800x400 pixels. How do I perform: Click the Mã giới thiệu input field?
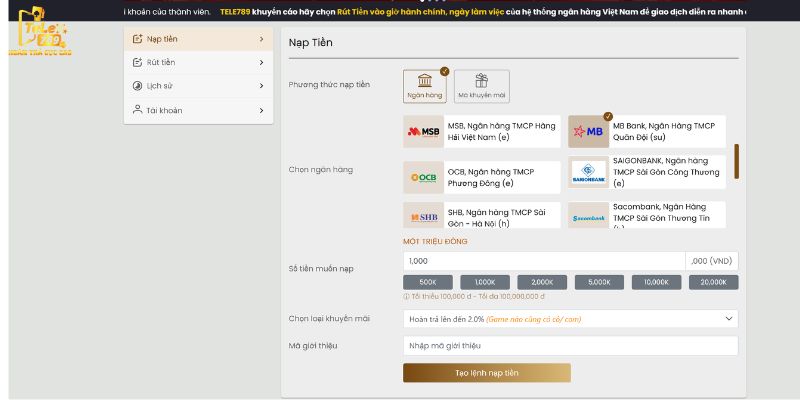pyautogui.click(x=570, y=346)
